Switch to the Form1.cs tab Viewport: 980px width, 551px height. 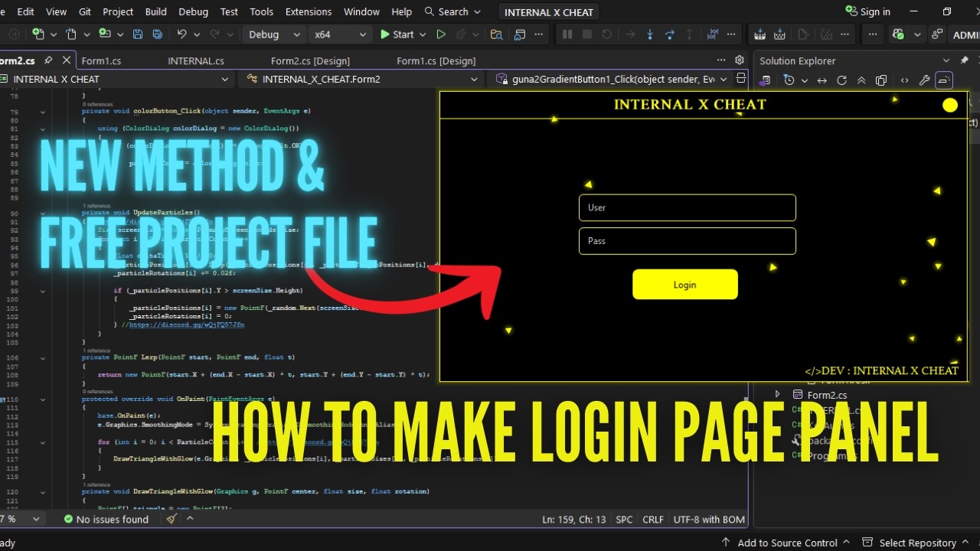(x=101, y=60)
